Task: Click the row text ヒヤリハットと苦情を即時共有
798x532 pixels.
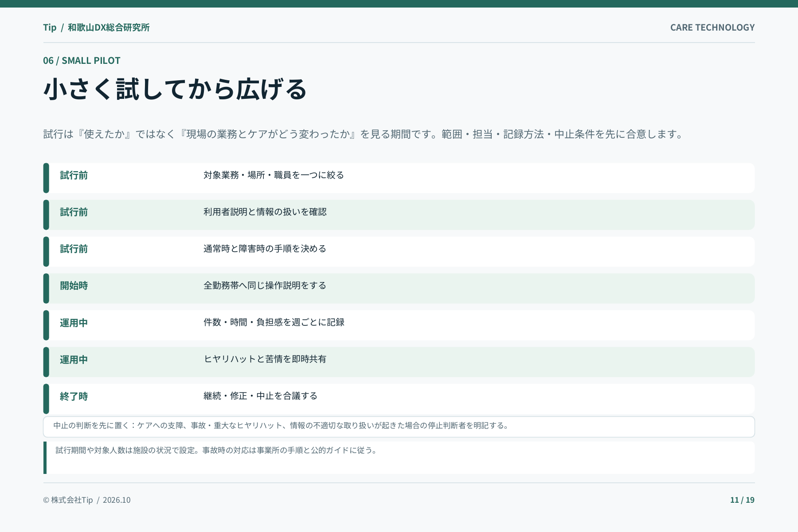Action: click(x=265, y=359)
